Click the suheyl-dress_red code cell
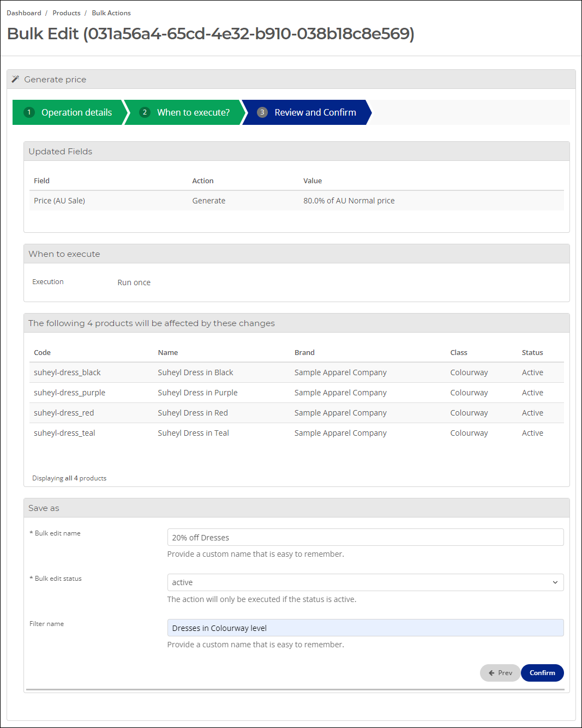Screen dimensions: 582x728 coord(64,413)
